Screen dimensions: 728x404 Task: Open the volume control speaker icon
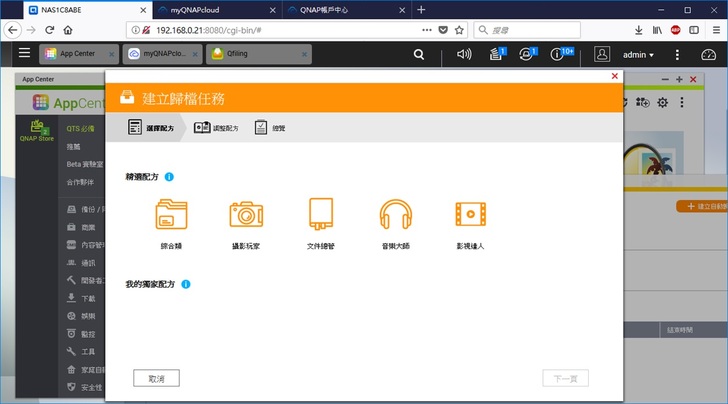[464, 54]
